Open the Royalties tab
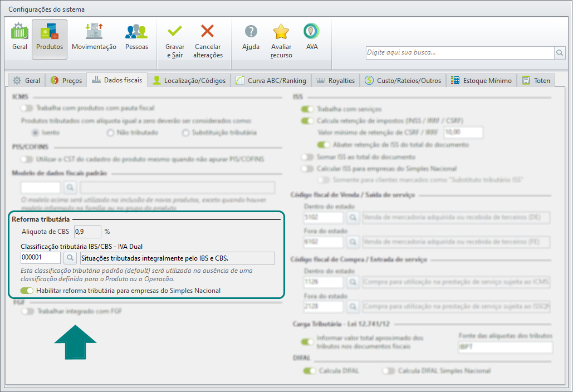 (x=335, y=80)
